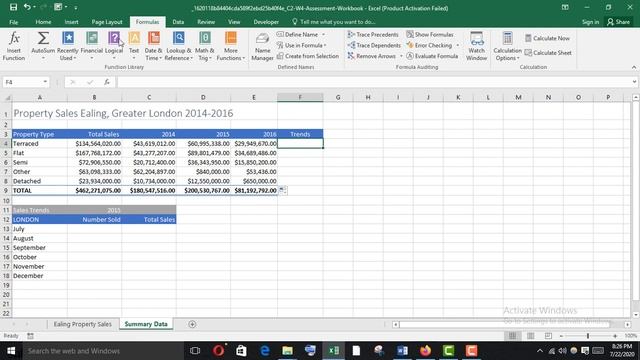640x360 pixels.
Task: Click Create from Selection
Action: 308,56
